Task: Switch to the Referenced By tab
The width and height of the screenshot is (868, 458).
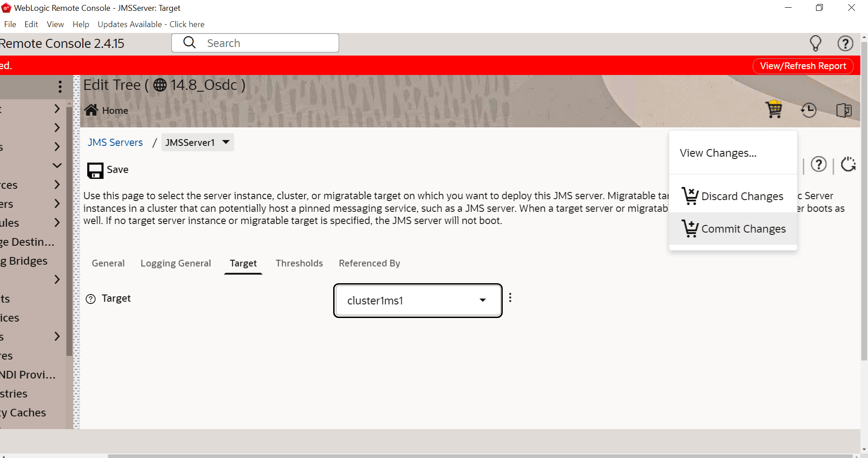Action: pyautogui.click(x=369, y=263)
